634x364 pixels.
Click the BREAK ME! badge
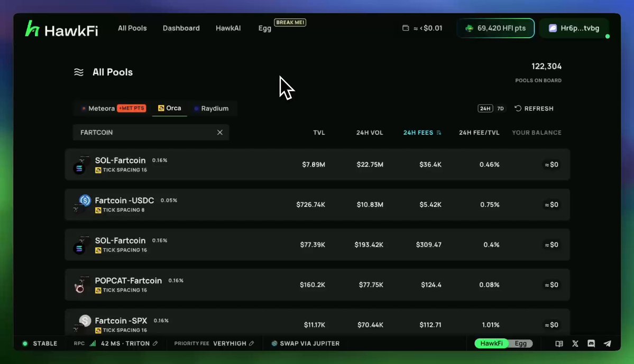pyautogui.click(x=290, y=22)
